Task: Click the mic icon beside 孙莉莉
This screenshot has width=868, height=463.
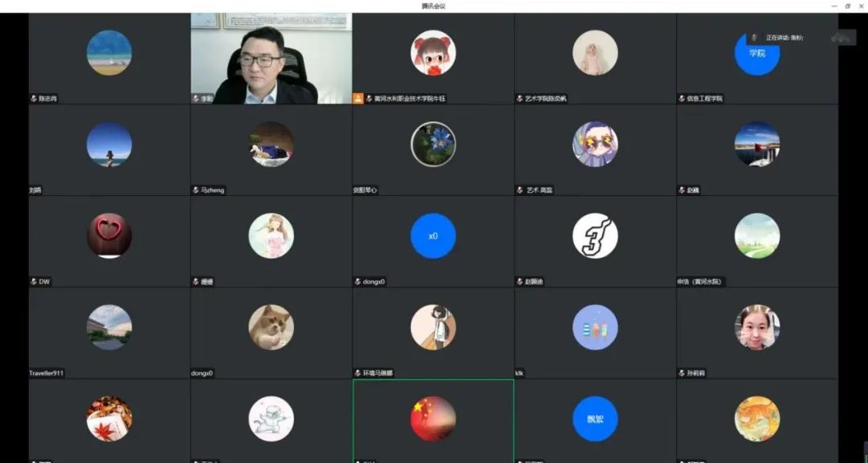Action: click(681, 374)
